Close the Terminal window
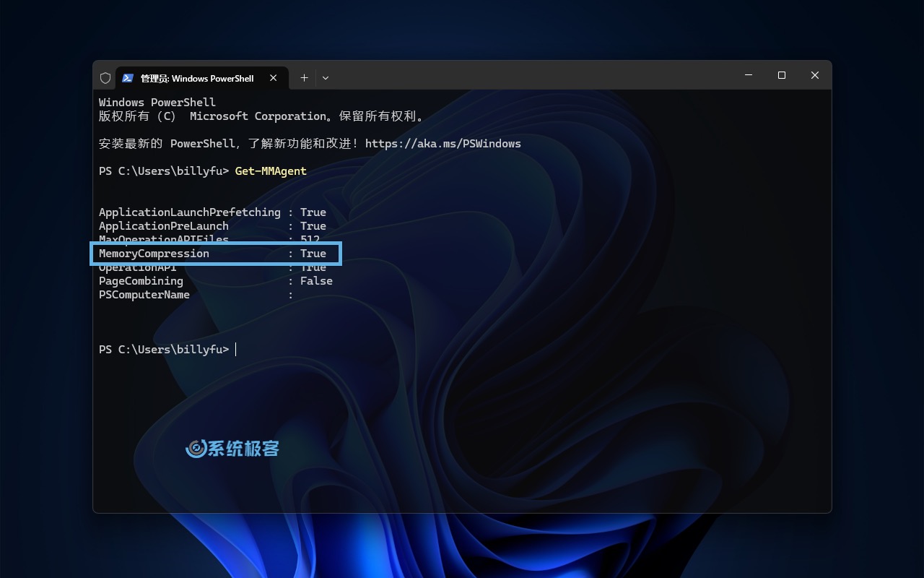The image size is (924, 578). pos(815,75)
